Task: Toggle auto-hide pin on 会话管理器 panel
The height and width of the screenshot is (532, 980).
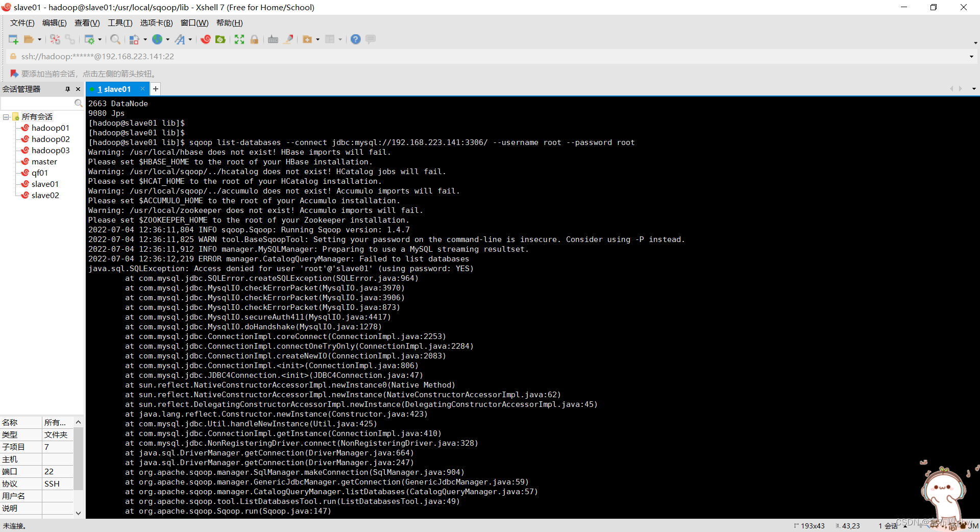Action: (67, 89)
